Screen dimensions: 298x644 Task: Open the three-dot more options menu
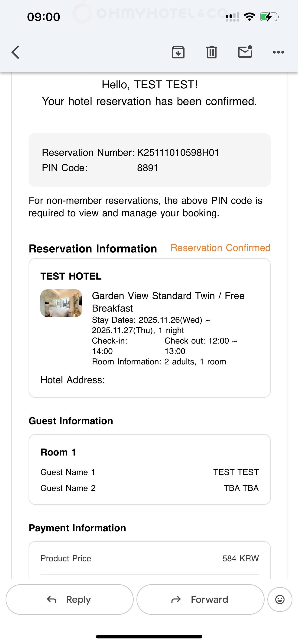(x=278, y=52)
